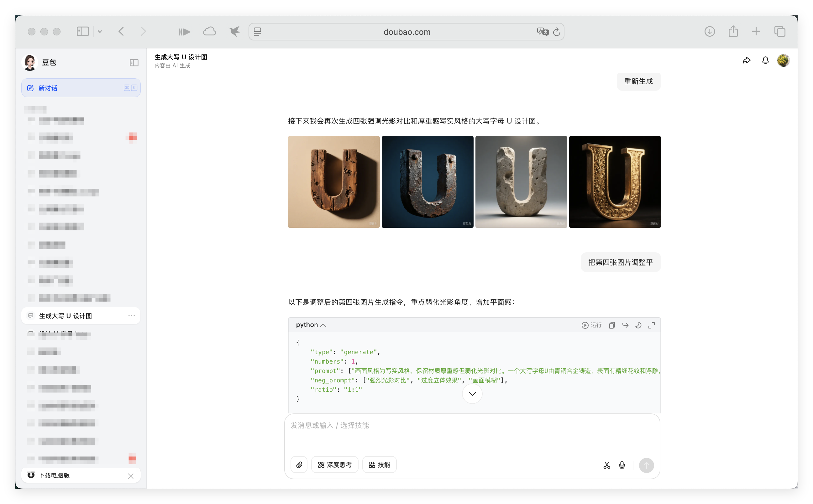Copy the python code block
Screen dimensions: 813x504
(612, 325)
